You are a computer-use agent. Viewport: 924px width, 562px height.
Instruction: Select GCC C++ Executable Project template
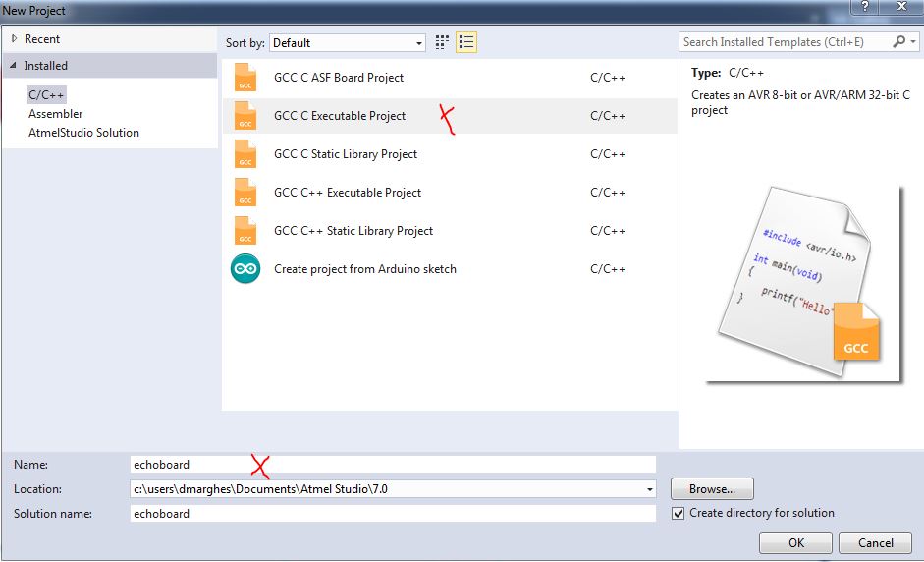pyautogui.click(x=449, y=193)
